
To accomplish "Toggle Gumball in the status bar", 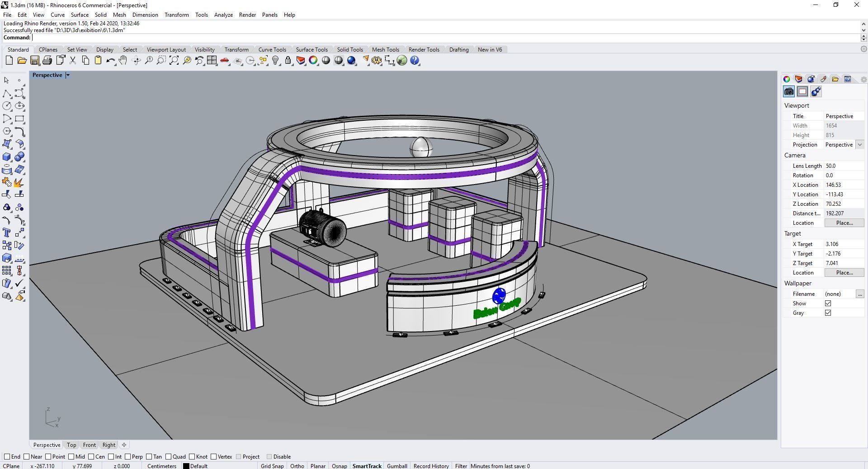I will (397, 466).
